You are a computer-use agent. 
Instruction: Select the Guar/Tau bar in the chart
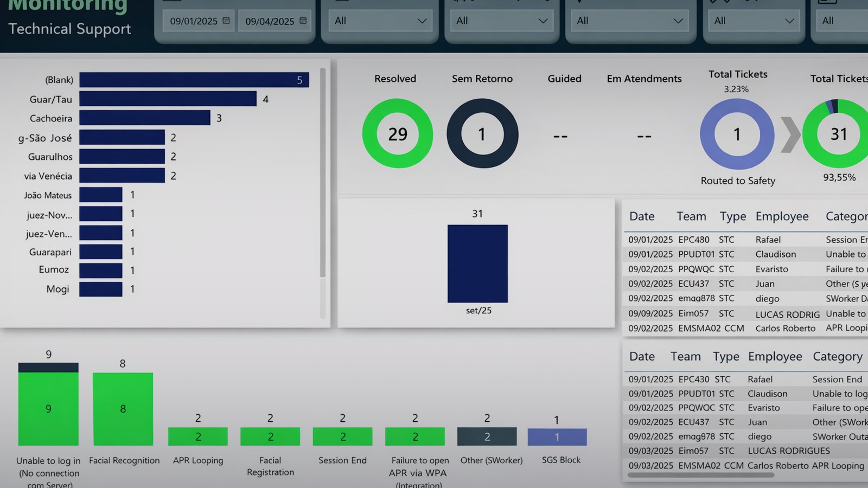[168, 99]
